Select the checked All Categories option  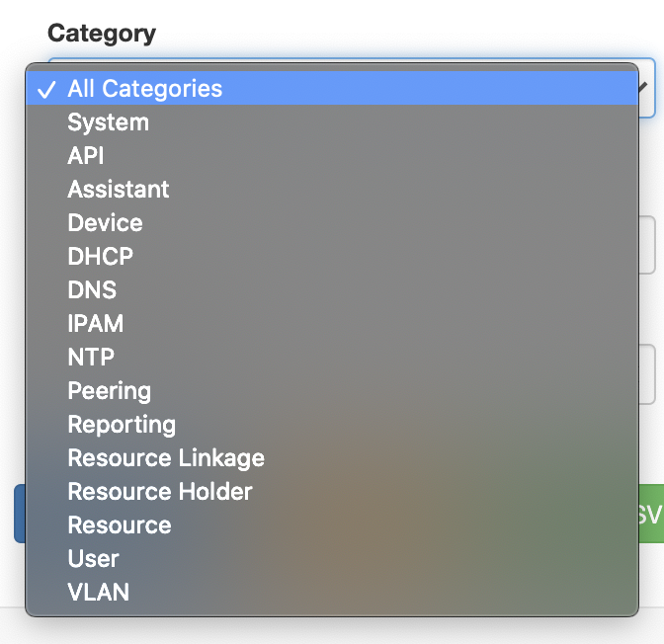144,89
